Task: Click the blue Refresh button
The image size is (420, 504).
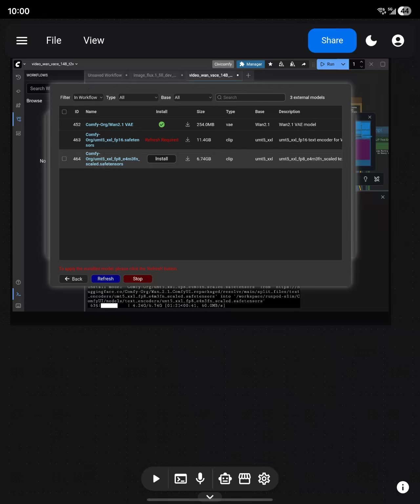Action: (106, 279)
